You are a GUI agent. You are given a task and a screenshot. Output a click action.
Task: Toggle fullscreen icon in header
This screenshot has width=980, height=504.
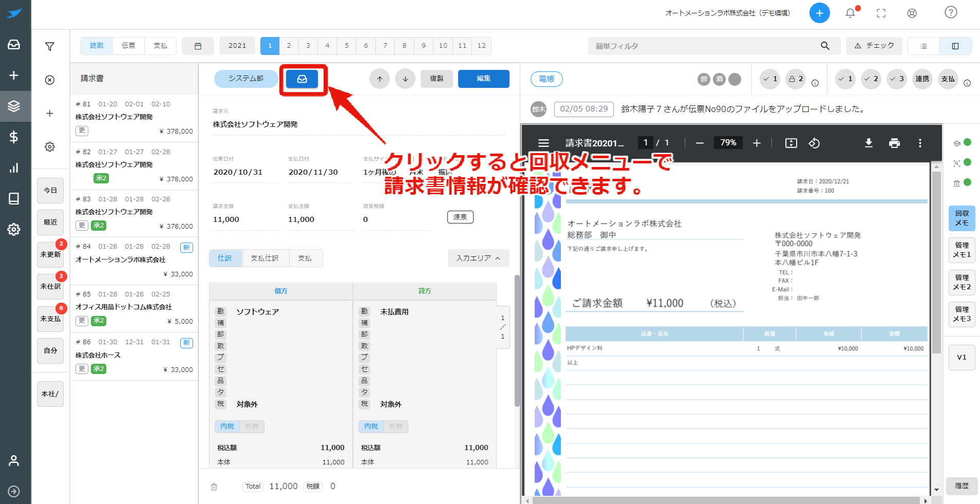(x=881, y=13)
